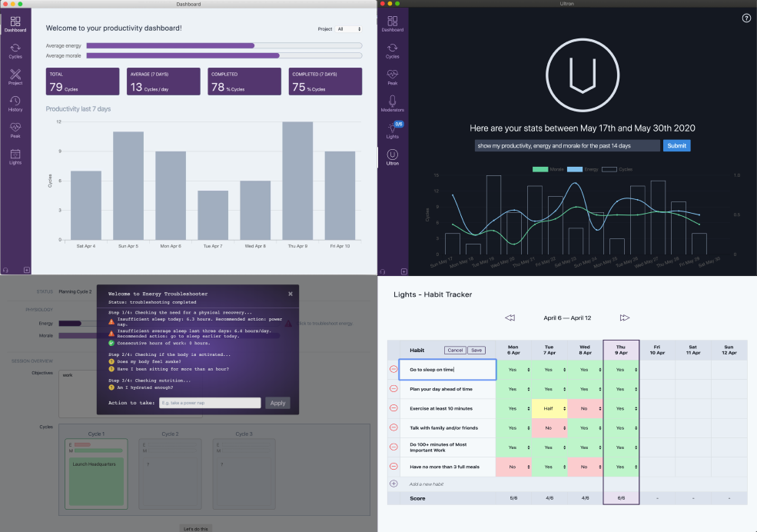Screen dimensions: 757x532
Task: Open the Moderators microphone icon
Action: [x=393, y=103]
